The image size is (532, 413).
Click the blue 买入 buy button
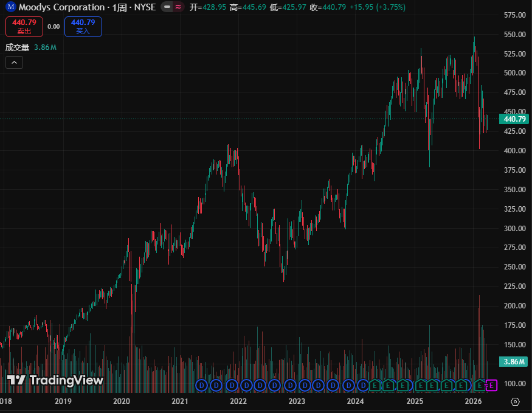click(x=83, y=26)
